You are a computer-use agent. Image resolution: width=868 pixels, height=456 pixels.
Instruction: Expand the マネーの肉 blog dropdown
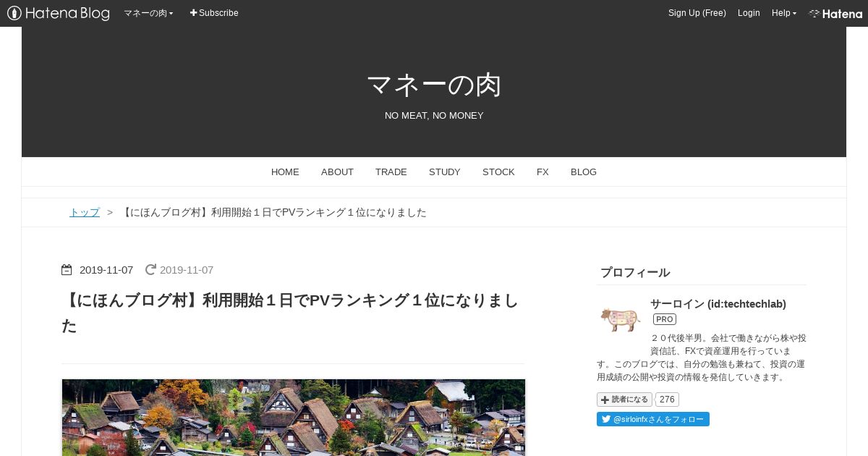[148, 13]
